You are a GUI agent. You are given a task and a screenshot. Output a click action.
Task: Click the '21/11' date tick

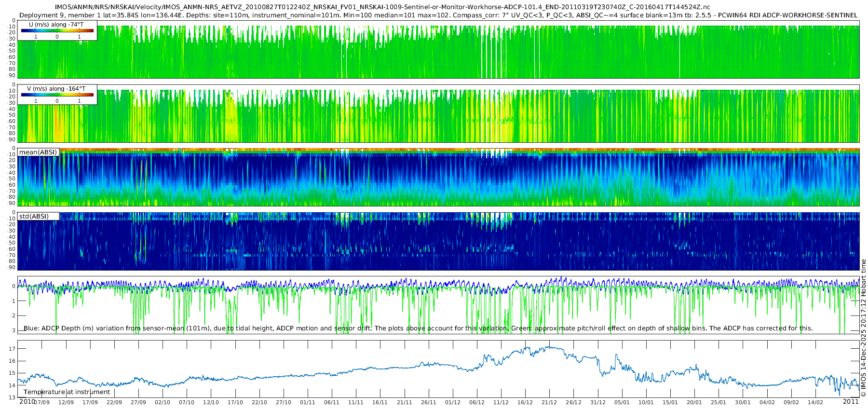[404, 402]
